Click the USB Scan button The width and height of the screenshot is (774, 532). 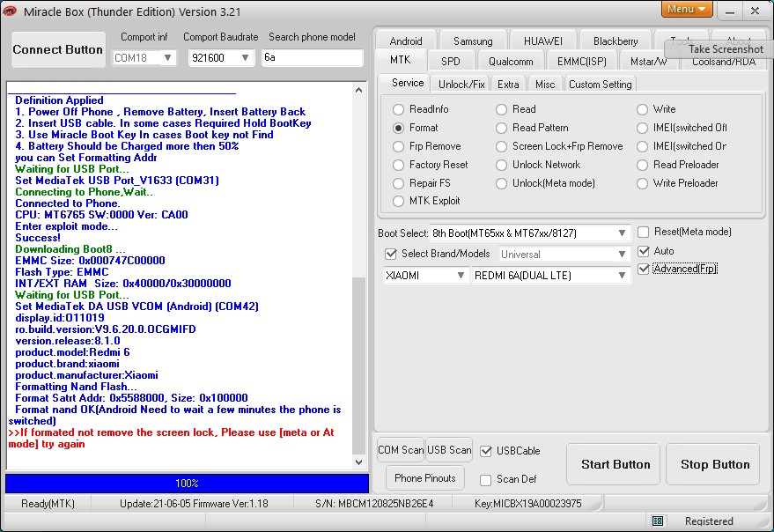449,450
